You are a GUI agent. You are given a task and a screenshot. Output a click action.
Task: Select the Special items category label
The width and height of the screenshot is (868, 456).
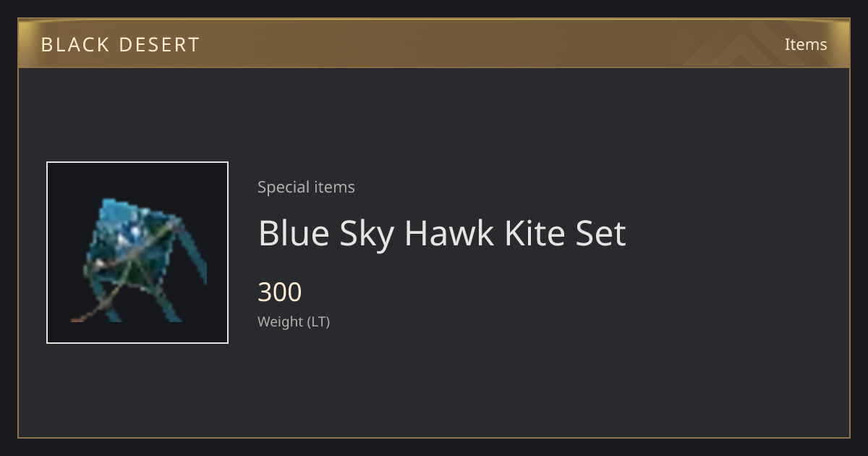(x=306, y=187)
